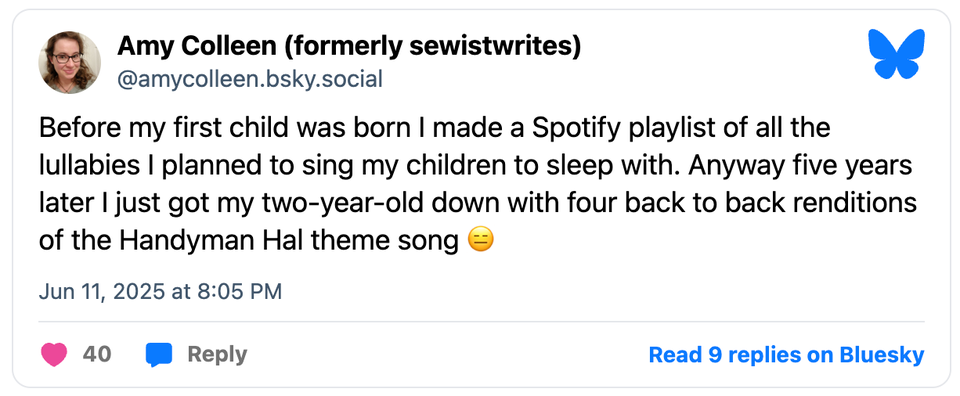This screenshot has height=396, width=960.
Task: Open Read 9 replies on Bluesky
Action: tap(786, 355)
